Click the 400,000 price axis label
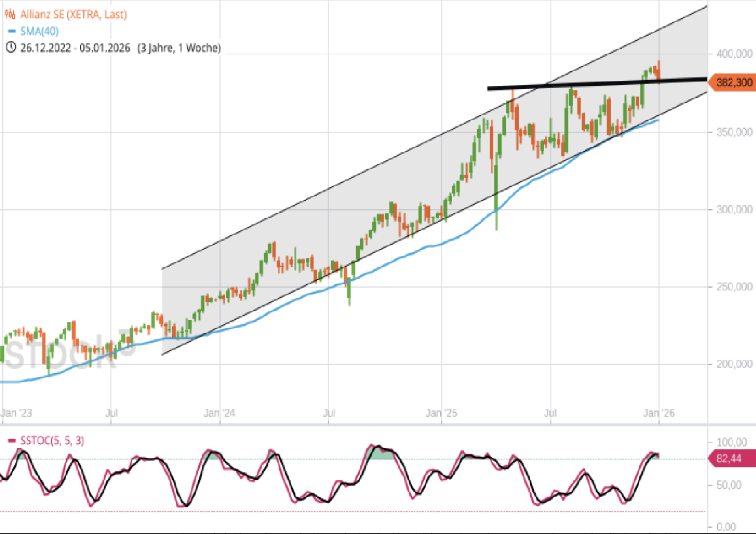756x534 pixels. [x=734, y=54]
